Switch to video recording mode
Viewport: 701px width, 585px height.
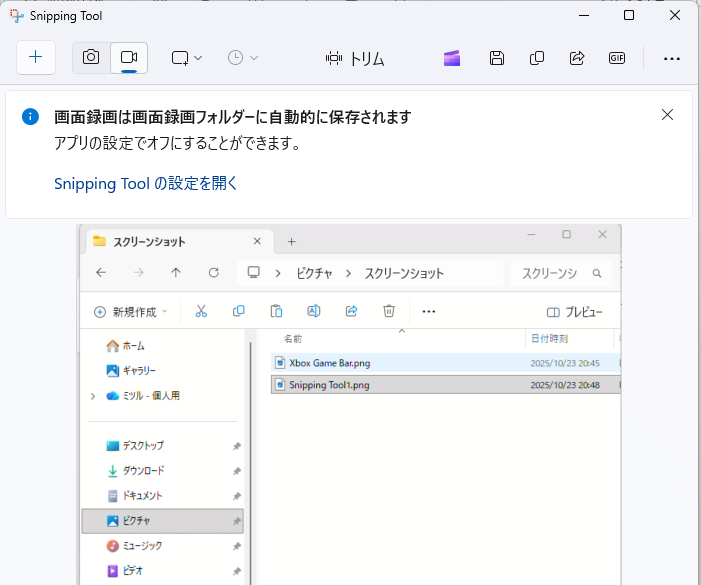coord(129,57)
